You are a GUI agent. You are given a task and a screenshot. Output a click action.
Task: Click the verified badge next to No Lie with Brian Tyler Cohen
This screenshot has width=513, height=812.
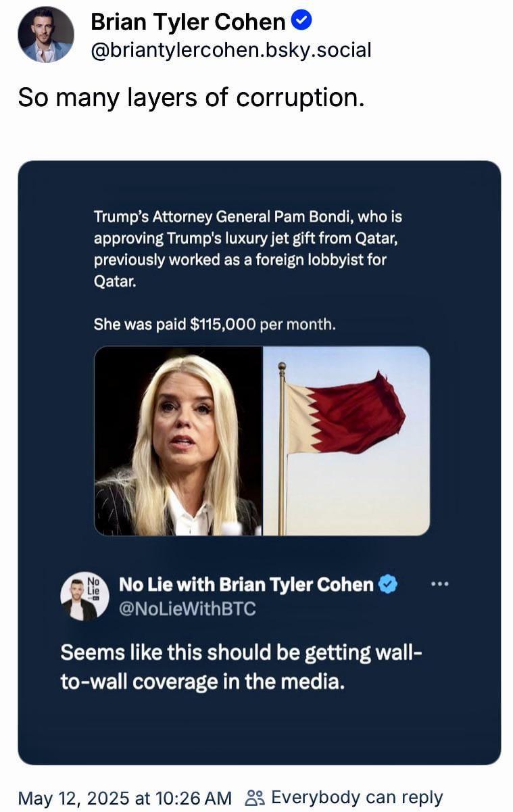tap(388, 584)
